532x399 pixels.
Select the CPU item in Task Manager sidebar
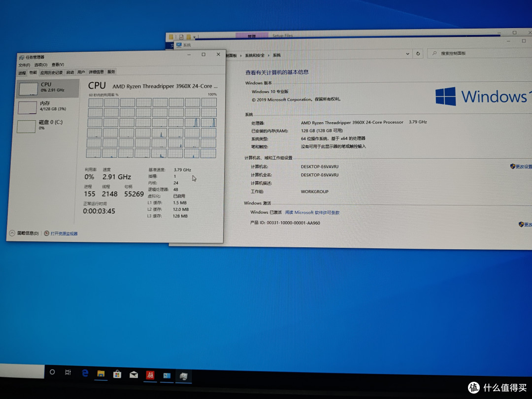point(48,88)
